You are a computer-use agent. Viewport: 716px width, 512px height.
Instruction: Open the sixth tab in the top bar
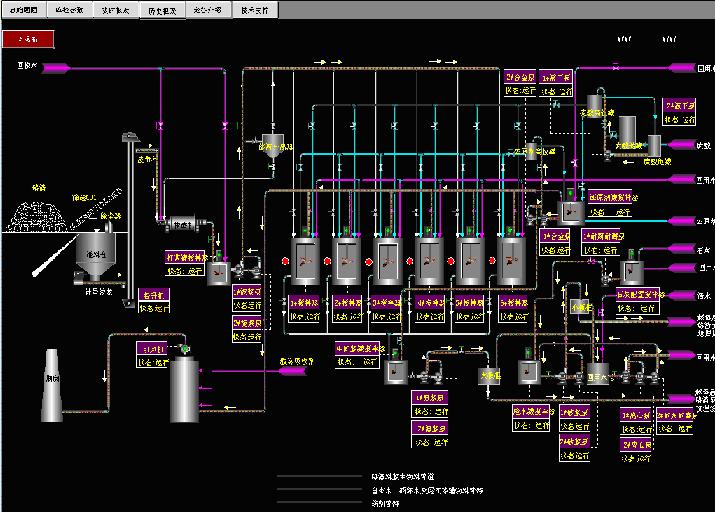[256, 10]
